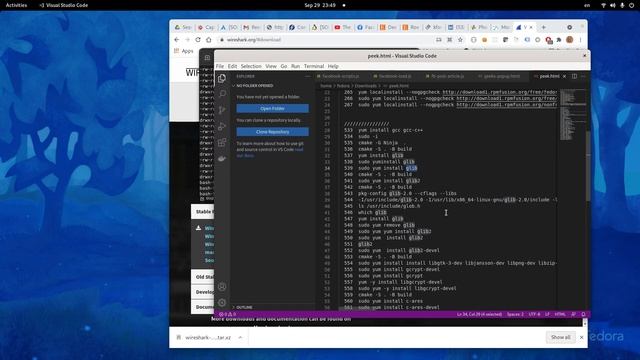Click the Apps shortcut in bookmarks bar
This screenshot has width=640, height=360.
pos(184,51)
